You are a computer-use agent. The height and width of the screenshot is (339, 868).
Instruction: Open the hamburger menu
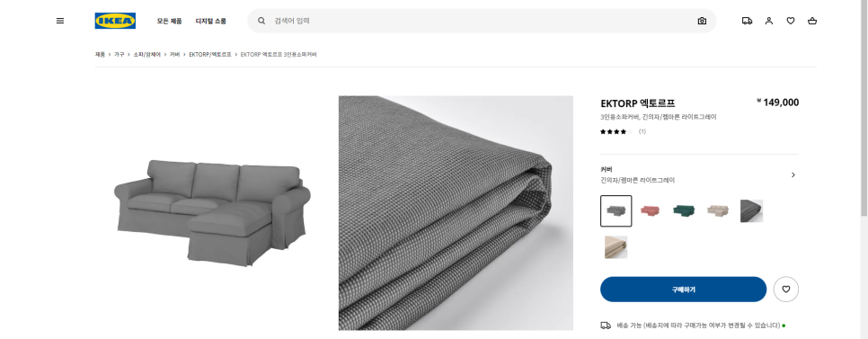coord(60,21)
